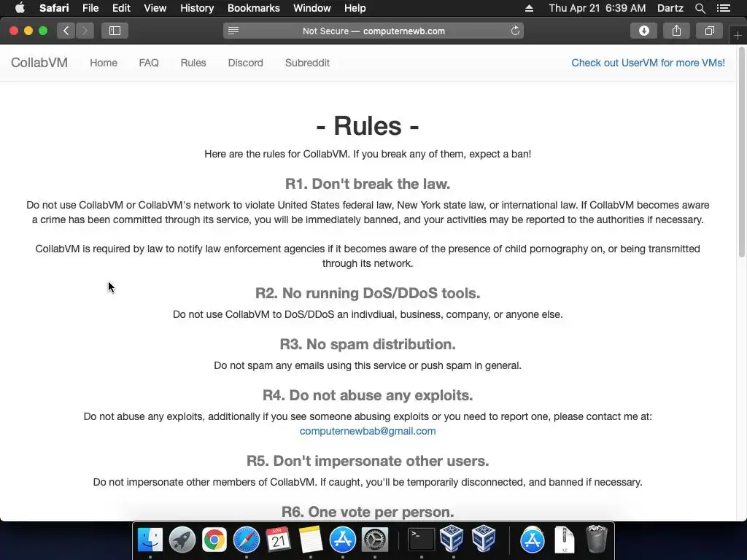The height and width of the screenshot is (560, 747).
Task: Open the Help menu
Action: pyautogui.click(x=355, y=8)
